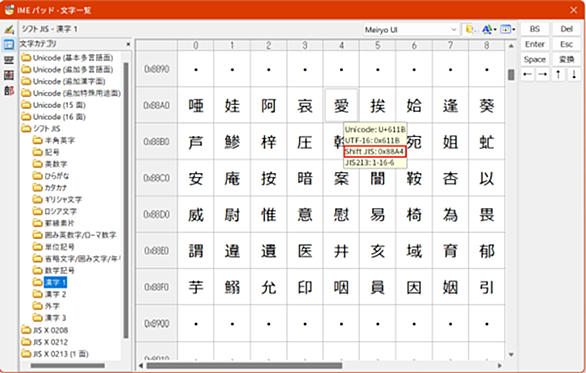This screenshot has width=586, height=373.
Task: Click the Del button
Action: coord(566,29)
